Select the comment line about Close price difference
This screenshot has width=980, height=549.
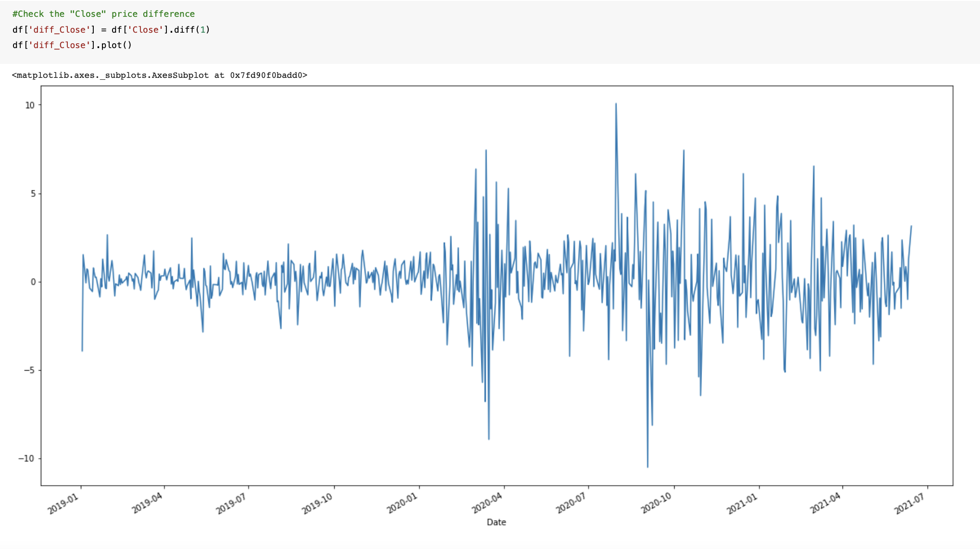pos(103,13)
